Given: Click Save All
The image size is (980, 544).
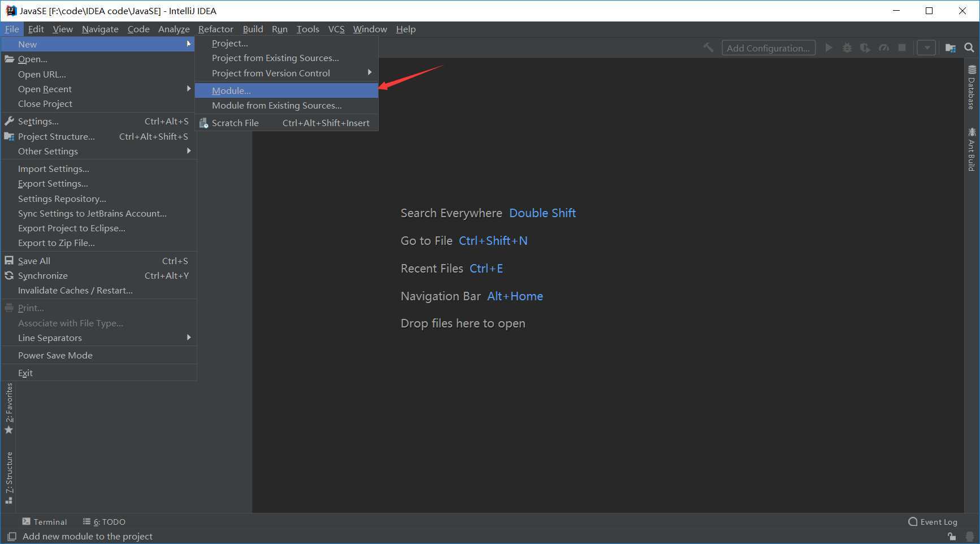Looking at the screenshot, I should 98,261.
